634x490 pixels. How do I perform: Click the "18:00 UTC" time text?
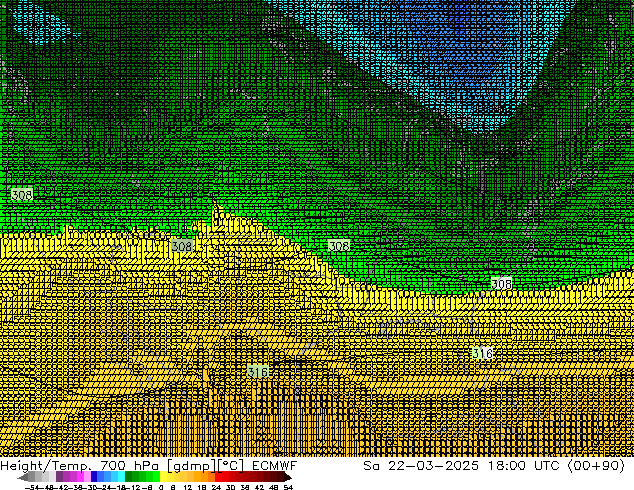[523, 465]
